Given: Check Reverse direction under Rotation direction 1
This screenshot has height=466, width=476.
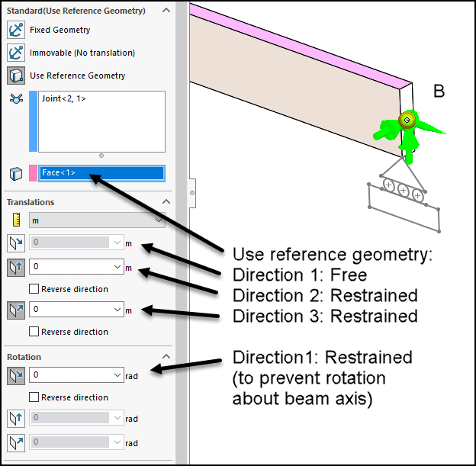Looking at the screenshot, I should pos(34,397).
